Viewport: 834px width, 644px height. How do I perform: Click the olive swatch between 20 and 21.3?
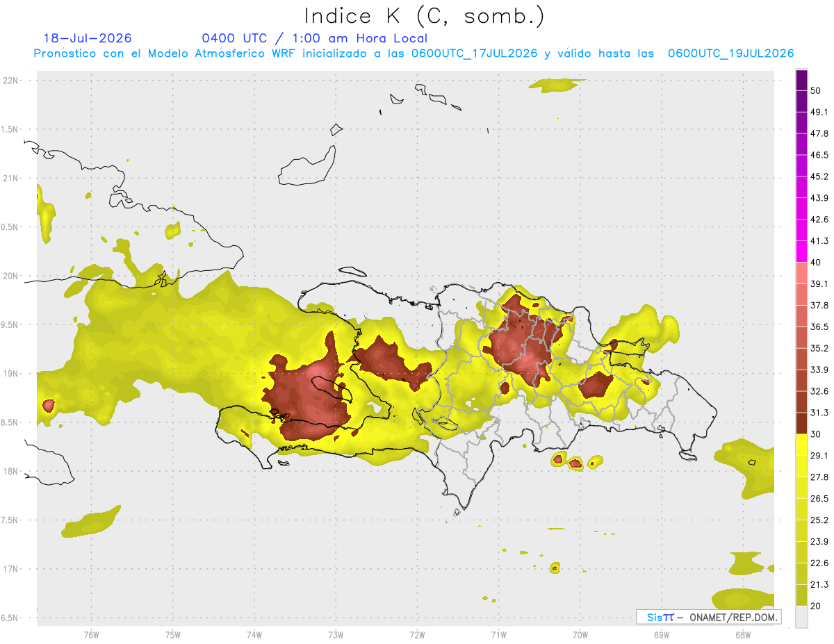tap(802, 595)
